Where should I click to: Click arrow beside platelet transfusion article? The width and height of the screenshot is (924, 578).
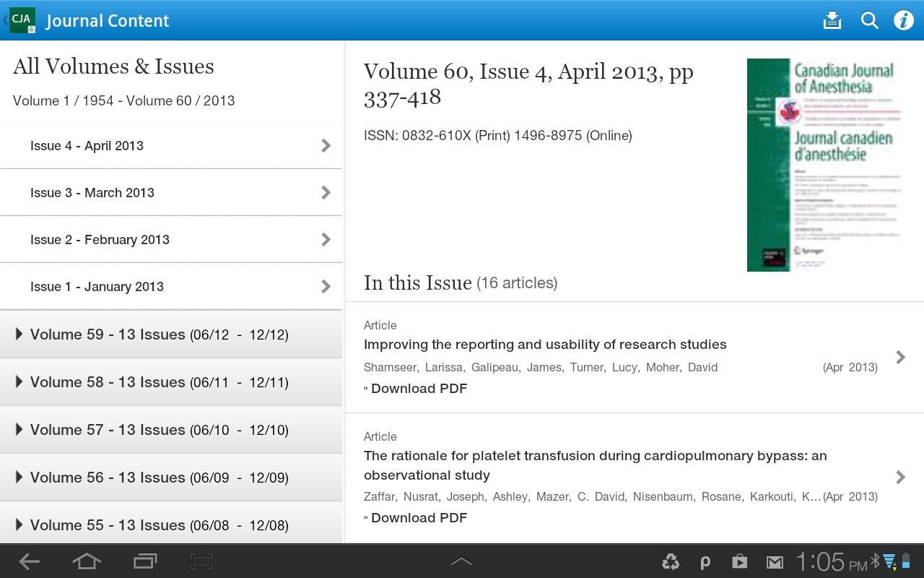900,477
